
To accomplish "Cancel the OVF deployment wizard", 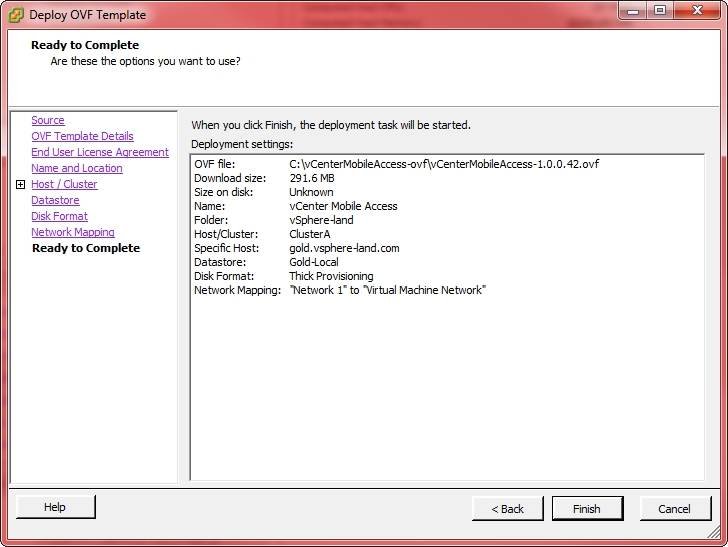I will coord(674,508).
